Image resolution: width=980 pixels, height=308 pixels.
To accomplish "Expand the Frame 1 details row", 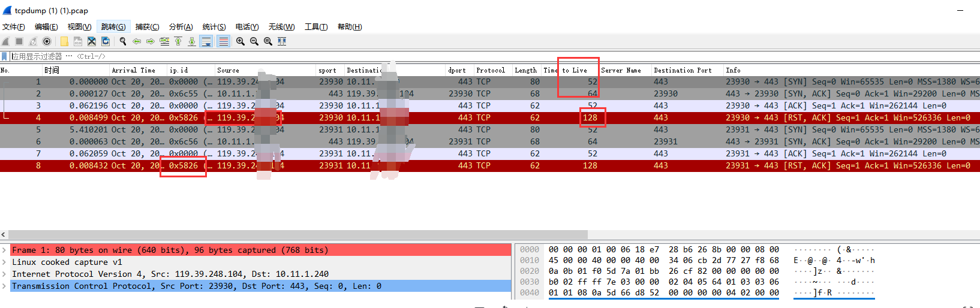I will [x=5, y=250].
